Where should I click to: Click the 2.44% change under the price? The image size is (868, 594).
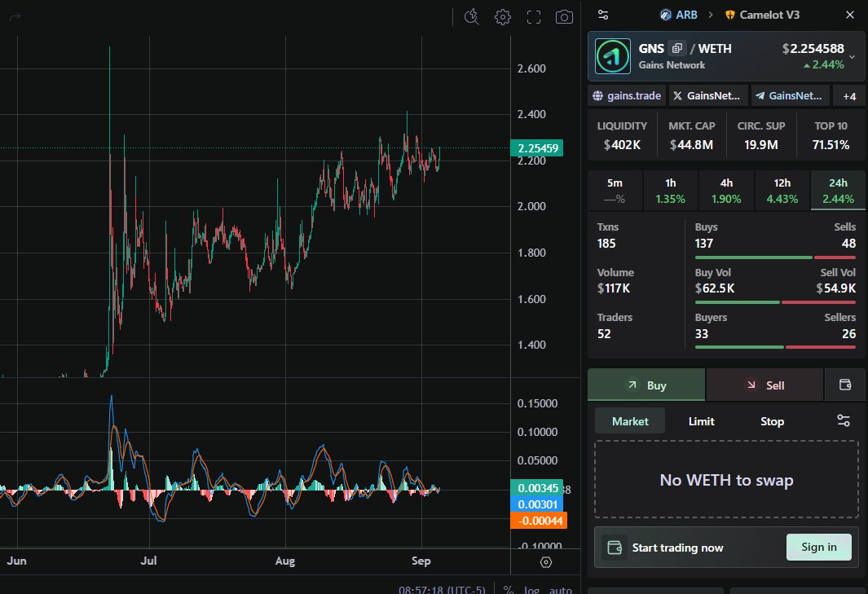(824, 64)
